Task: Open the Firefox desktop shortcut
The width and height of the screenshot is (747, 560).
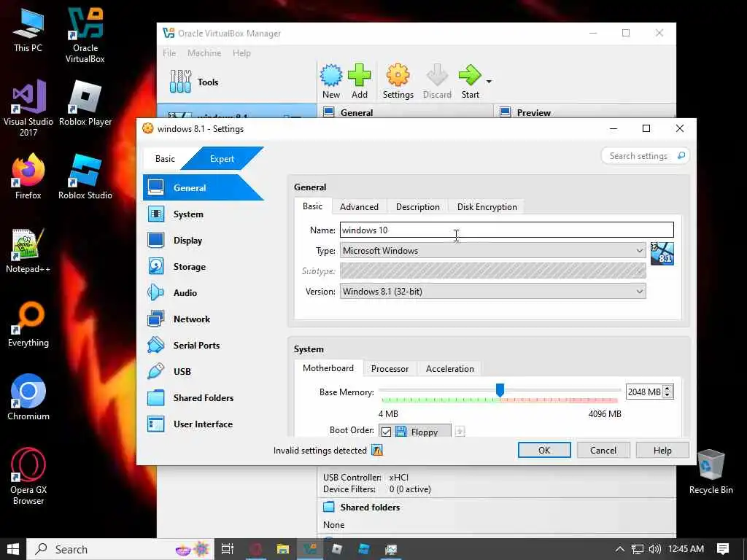Action: (x=28, y=176)
